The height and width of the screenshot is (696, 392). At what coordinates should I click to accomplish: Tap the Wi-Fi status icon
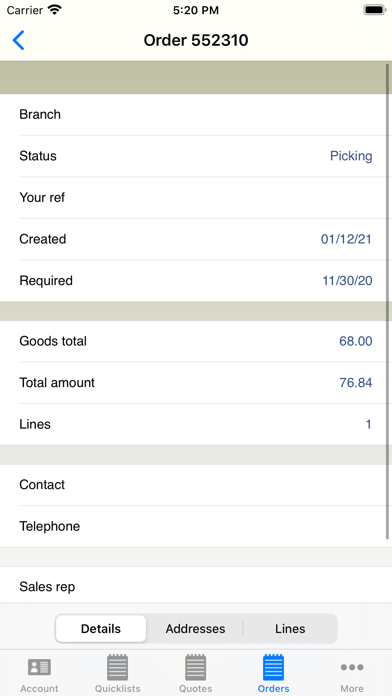(55, 10)
